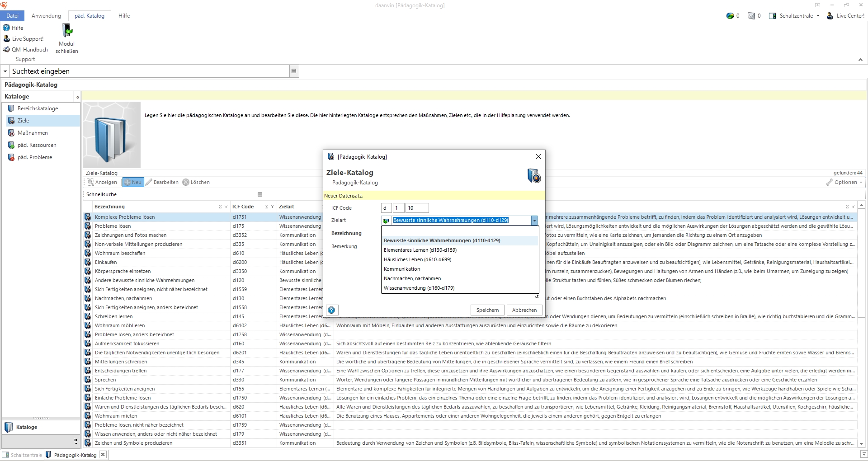Image resolution: width=868 pixels, height=461 pixels.
Task: Open the Bezeichnung column filter icon
Action: click(226, 207)
